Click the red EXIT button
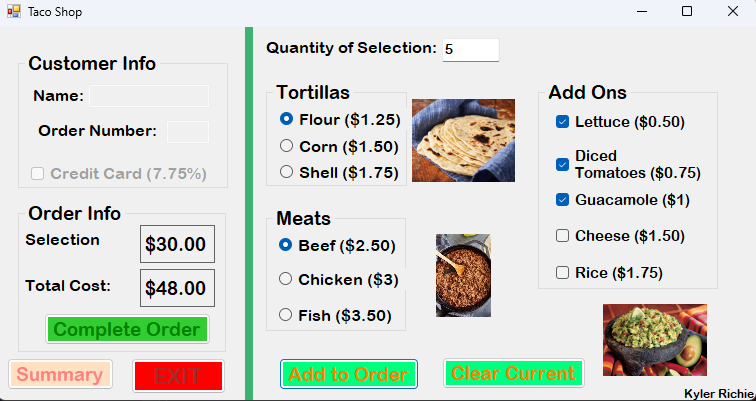The width and height of the screenshot is (756, 401). 178,376
